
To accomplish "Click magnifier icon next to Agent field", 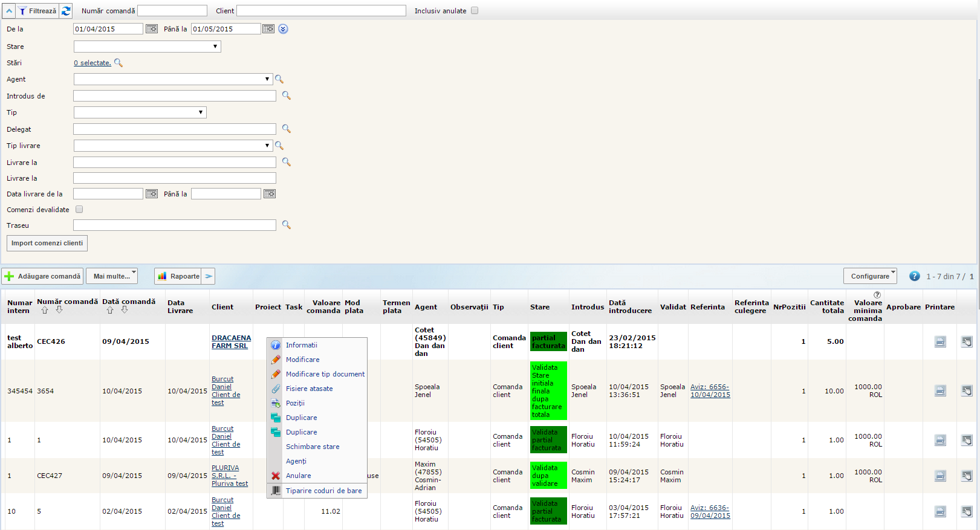I will pyautogui.click(x=279, y=79).
